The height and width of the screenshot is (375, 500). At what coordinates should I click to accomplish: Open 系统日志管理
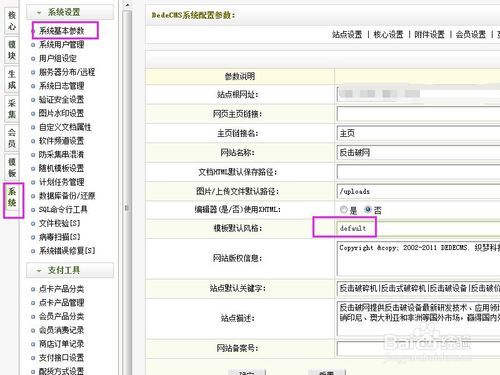[61, 86]
